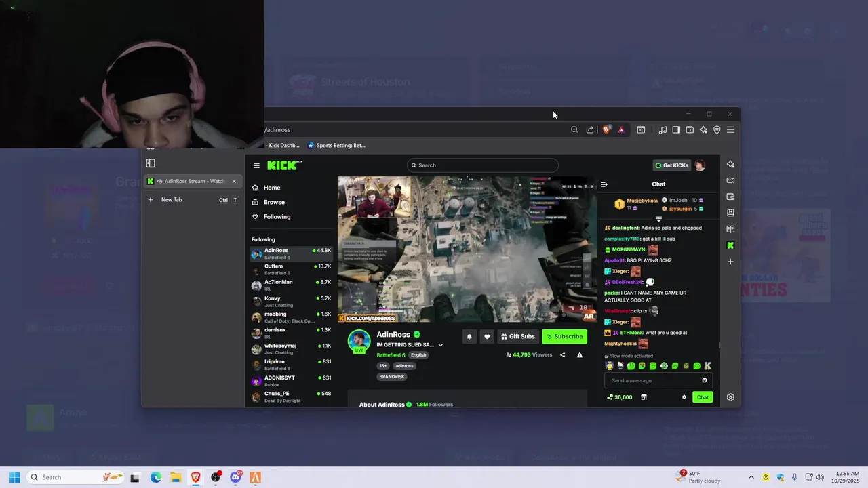Image resolution: width=868 pixels, height=488 pixels.
Task: Open the user profile avatar menu
Action: (x=700, y=165)
